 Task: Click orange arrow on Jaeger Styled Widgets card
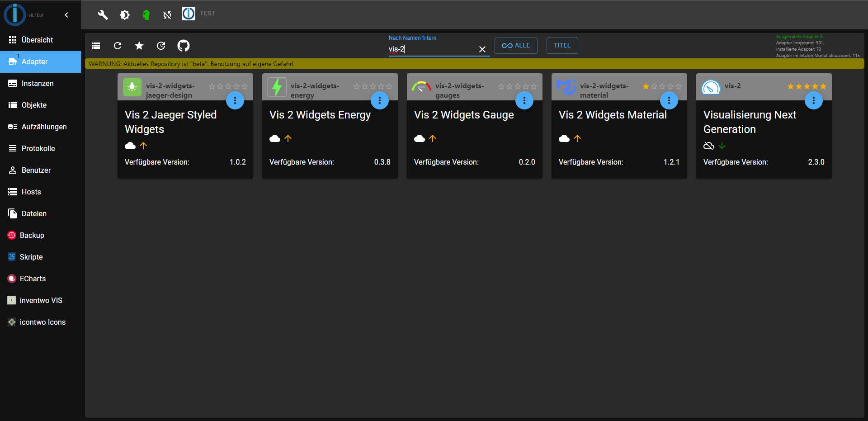pyautogui.click(x=143, y=146)
